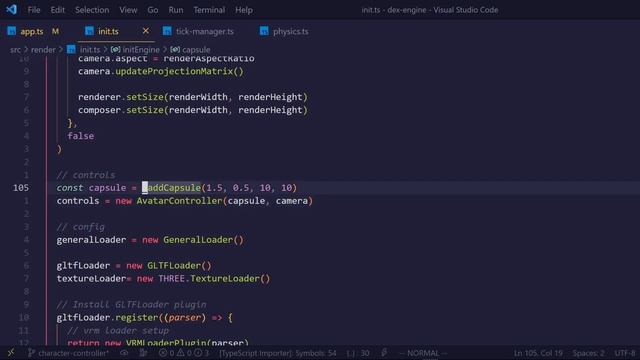
Task: Close the init.ts tab
Action: [146, 31]
